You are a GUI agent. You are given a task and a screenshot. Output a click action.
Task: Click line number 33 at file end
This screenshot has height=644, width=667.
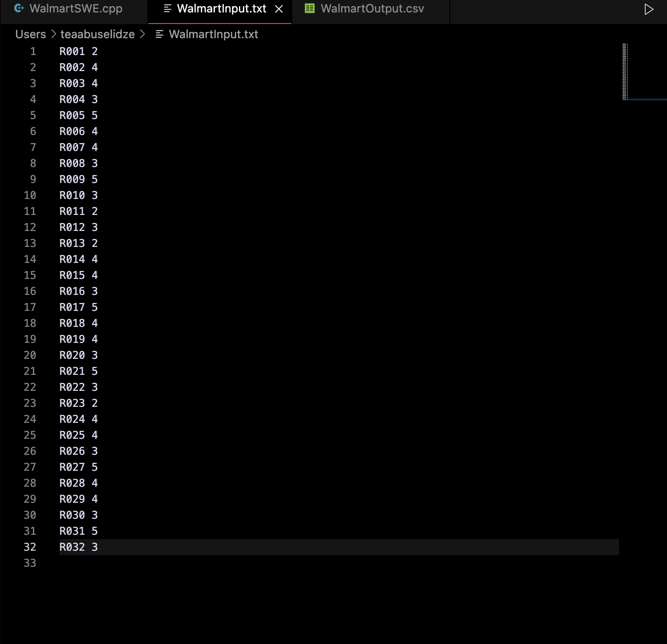pyautogui.click(x=30, y=563)
